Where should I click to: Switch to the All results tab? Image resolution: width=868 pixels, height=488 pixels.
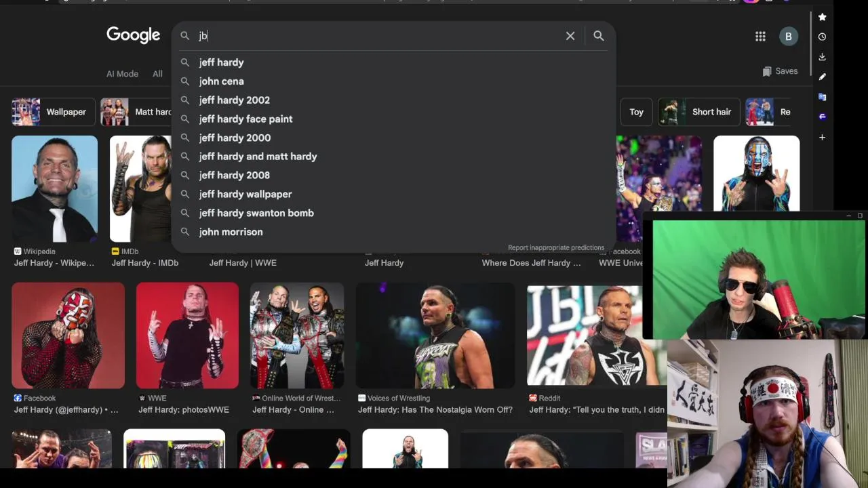(157, 74)
